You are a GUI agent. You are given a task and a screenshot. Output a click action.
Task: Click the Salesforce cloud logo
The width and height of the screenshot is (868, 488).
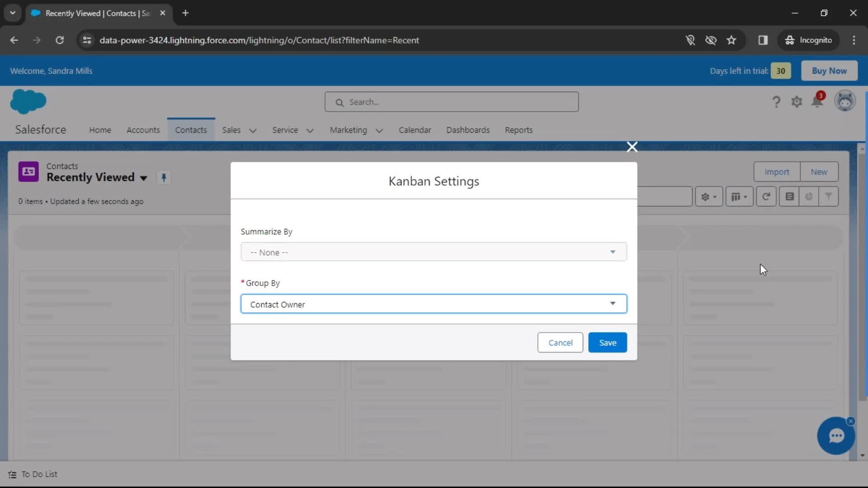click(28, 102)
